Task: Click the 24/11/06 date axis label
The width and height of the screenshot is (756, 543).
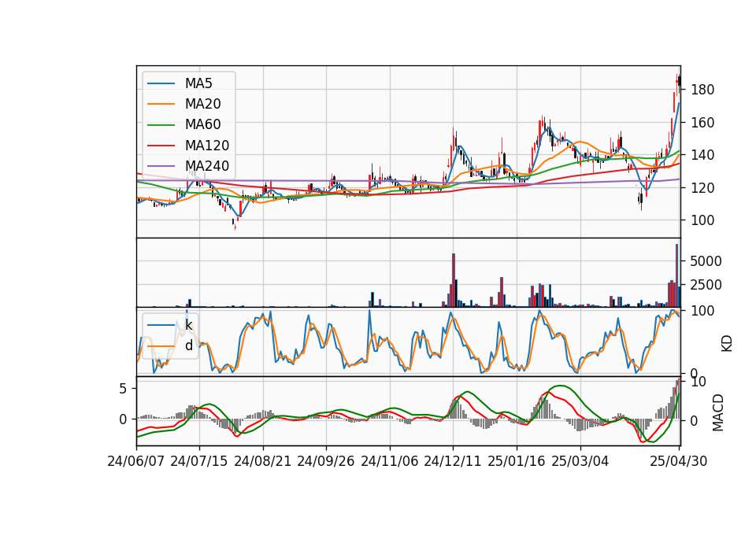Action: [390, 461]
